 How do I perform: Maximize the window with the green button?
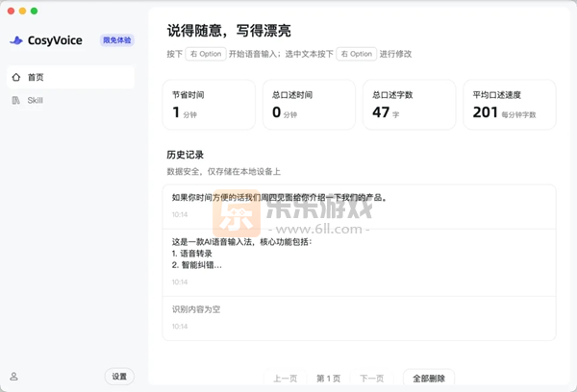[35, 11]
